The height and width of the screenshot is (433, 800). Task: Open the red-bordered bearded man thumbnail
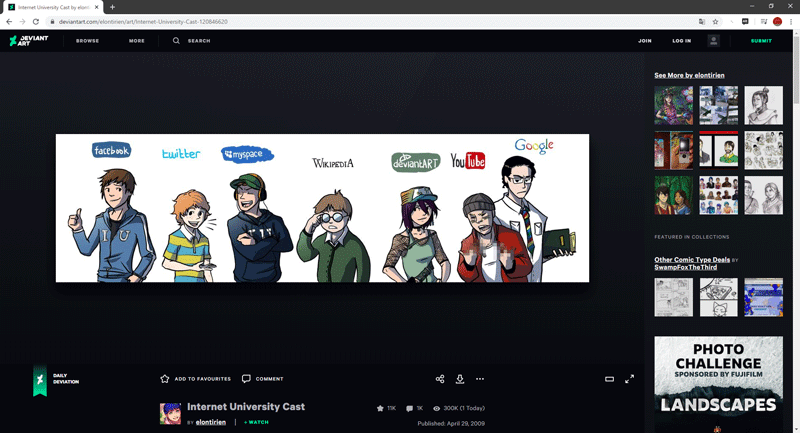point(718,150)
